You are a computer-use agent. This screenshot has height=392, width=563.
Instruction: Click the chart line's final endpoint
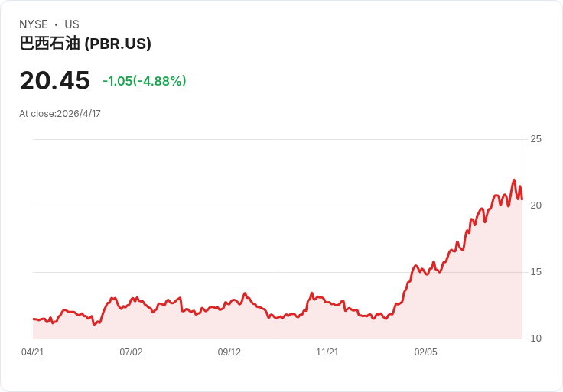[x=522, y=199]
